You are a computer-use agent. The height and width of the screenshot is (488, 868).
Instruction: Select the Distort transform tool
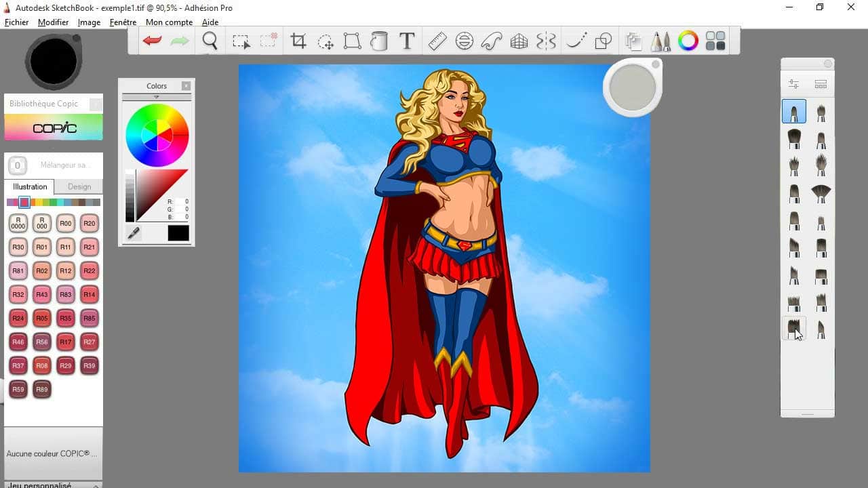pyautogui.click(x=352, y=41)
